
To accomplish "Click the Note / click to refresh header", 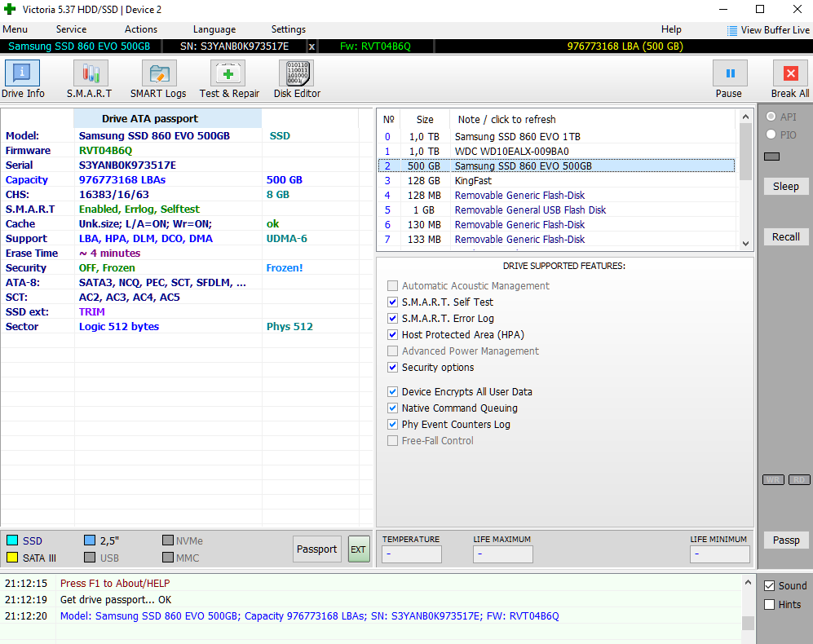I will pyautogui.click(x=506, y=119).
